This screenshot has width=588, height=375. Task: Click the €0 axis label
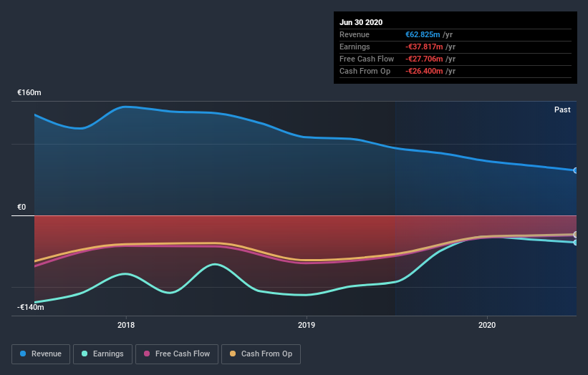21,207
